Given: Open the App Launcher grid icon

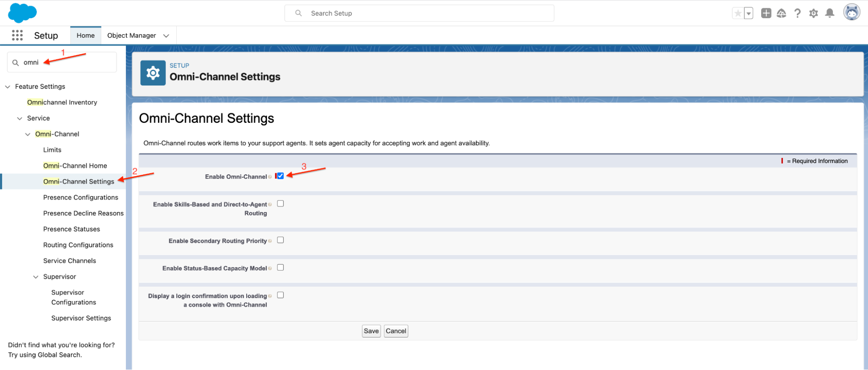Looking at the screenshot, I should 17,36.
